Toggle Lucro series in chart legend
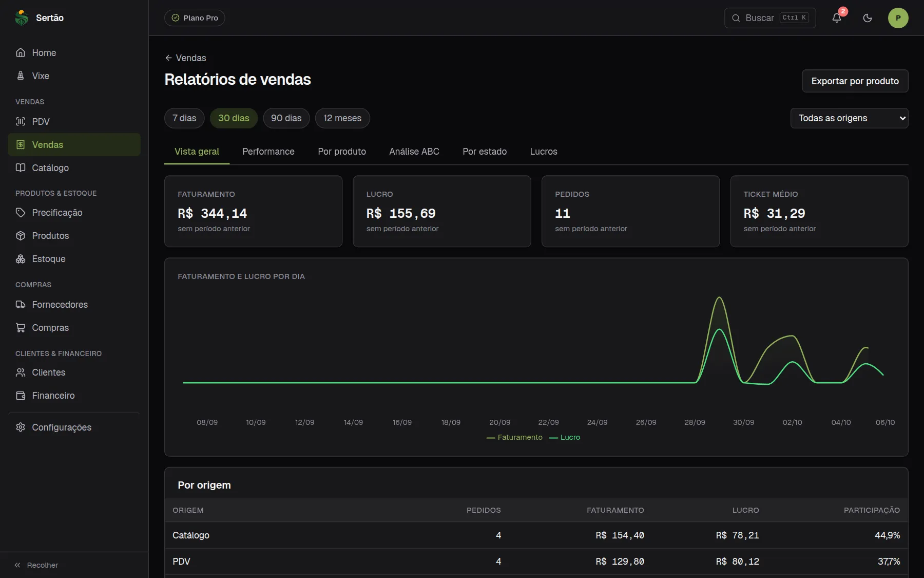The image size is (924, 578). pyautogui.click(x=565, y=437)
